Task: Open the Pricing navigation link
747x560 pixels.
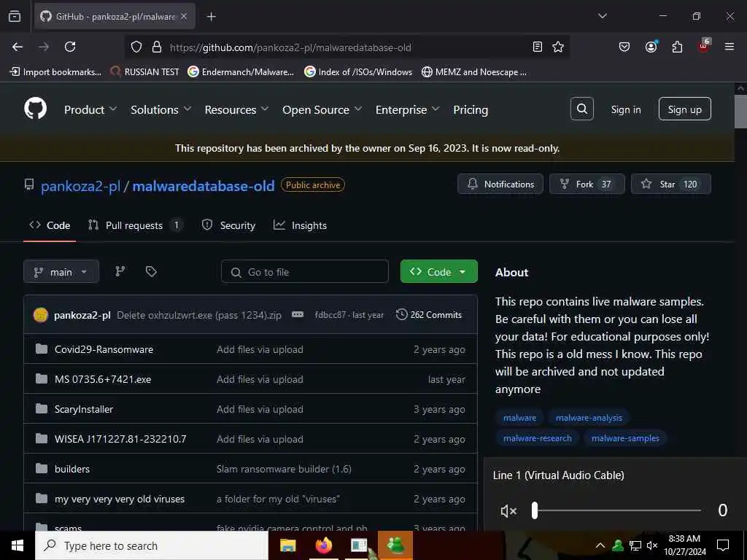Action: coord(471,109)
